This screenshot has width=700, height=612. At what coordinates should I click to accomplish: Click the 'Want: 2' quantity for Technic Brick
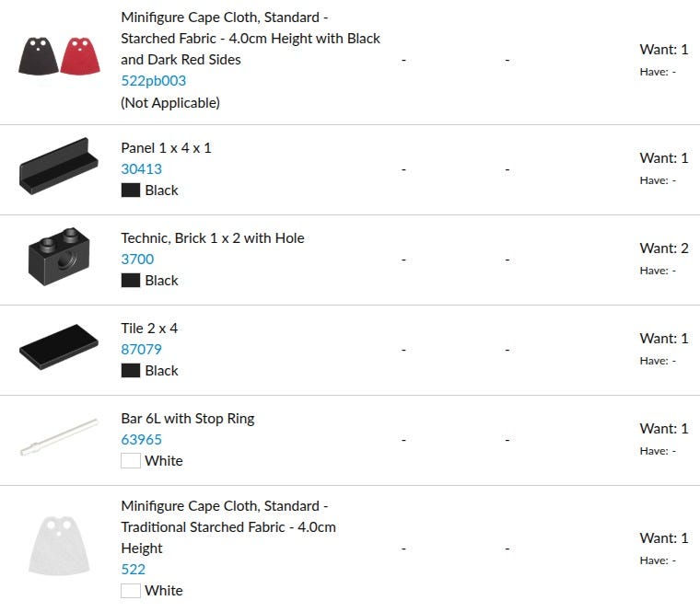click(x=663, y=248)
